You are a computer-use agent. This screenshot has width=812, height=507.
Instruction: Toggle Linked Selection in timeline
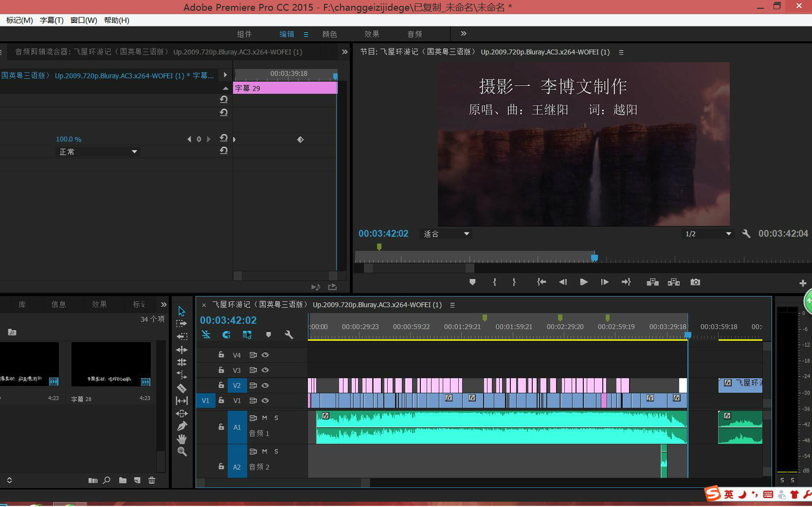point(247,334)
